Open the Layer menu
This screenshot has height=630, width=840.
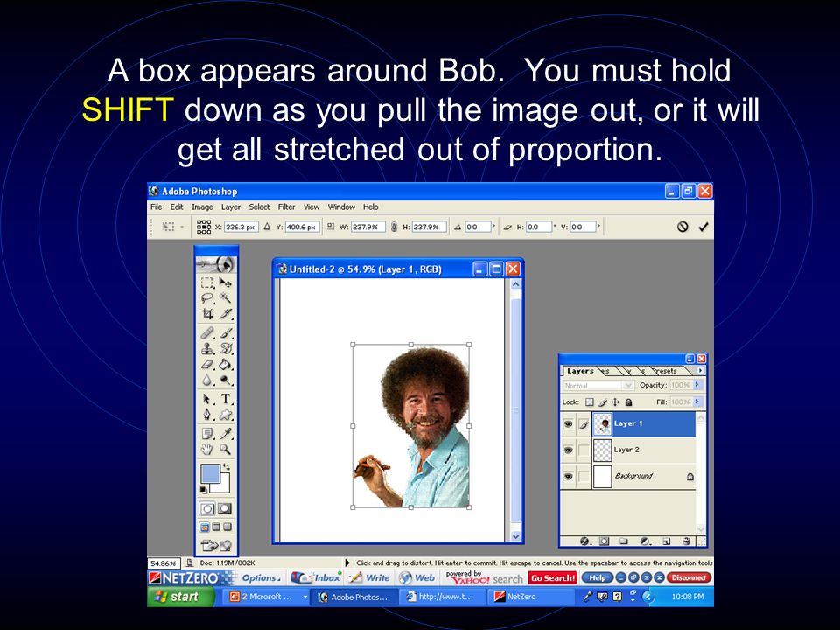pyautogui.click(x=231, y=206)
